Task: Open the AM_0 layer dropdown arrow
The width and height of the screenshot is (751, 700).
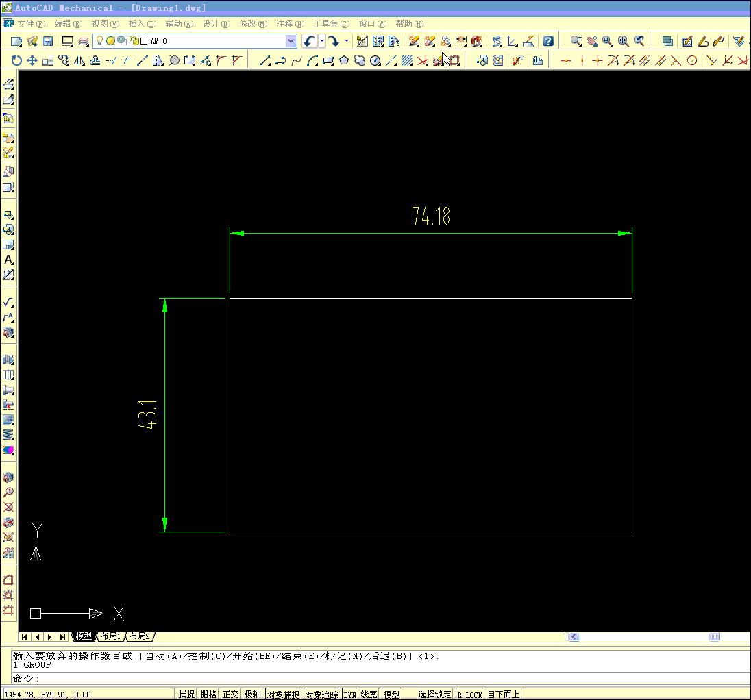Action: pyautogui.click(x=291, y=41)
